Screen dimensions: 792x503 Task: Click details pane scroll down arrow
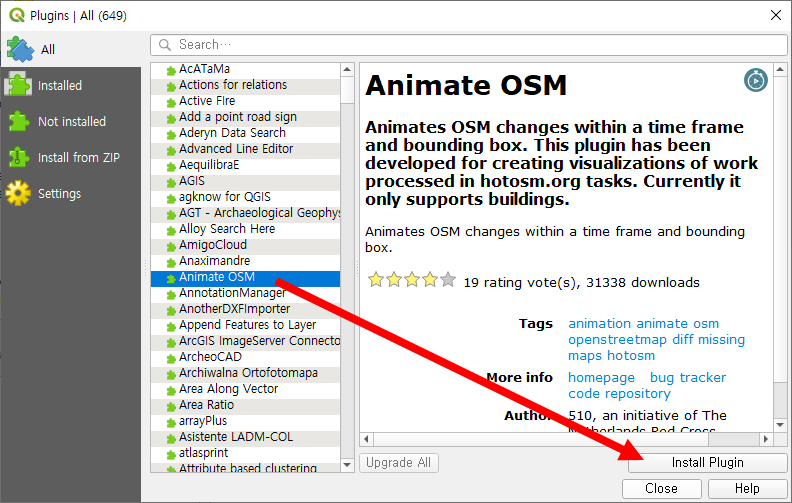tap(780, 425)
